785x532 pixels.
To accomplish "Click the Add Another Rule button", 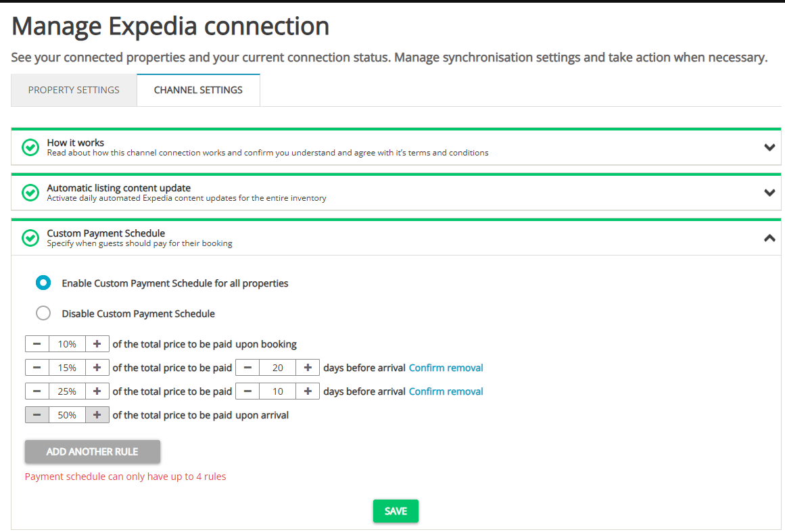I will 92,452.
